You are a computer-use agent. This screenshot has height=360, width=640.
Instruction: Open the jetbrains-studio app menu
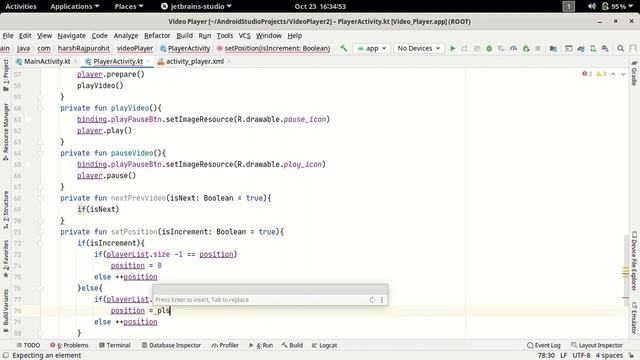pos(196,6)
